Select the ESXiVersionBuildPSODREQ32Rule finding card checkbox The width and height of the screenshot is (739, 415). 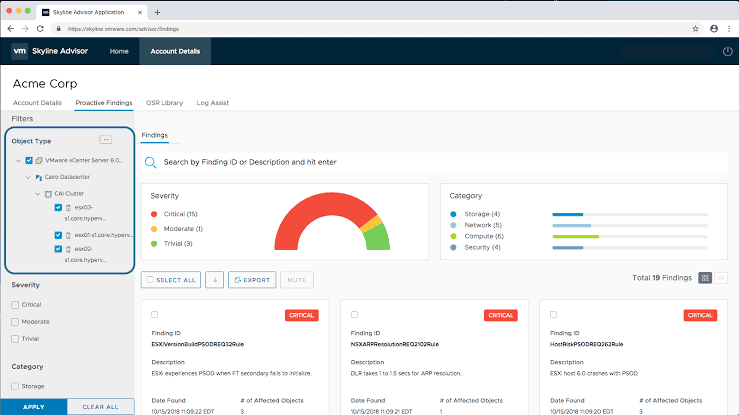[155, 314]
